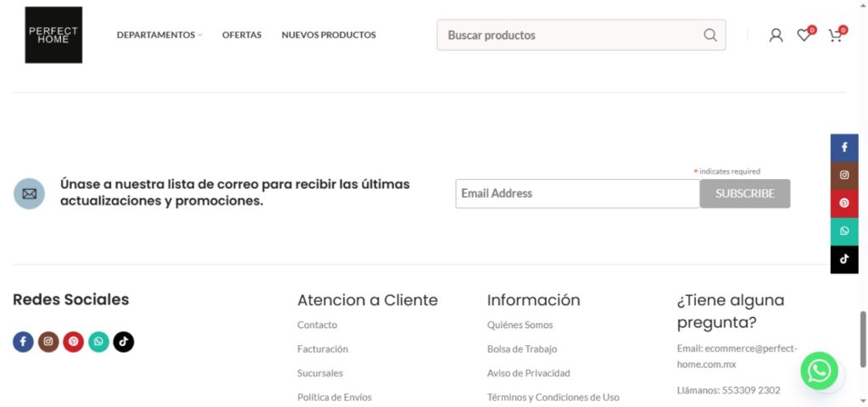Click the search magnifier icon
The width and height of the screenshot is (868, 407).
[x=709, y=35]
